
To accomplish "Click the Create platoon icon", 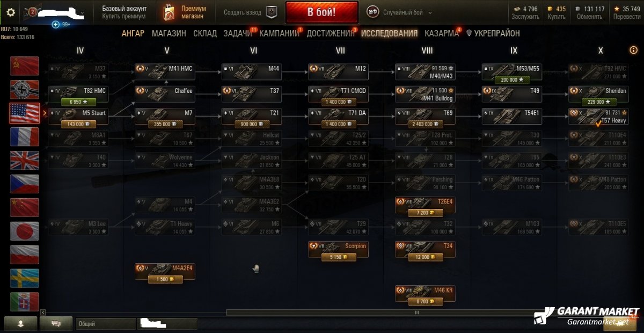I will pyautogui.click(x=272, y=12).
